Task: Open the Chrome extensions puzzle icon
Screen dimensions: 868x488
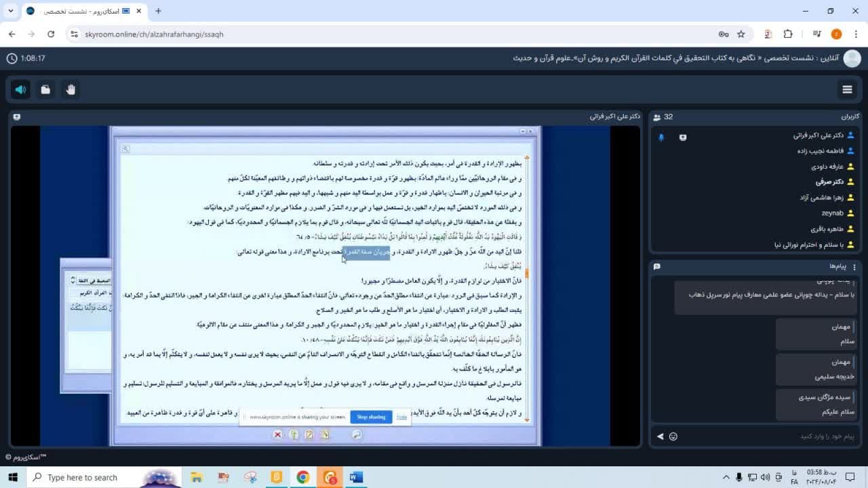Action: (788, 34)
